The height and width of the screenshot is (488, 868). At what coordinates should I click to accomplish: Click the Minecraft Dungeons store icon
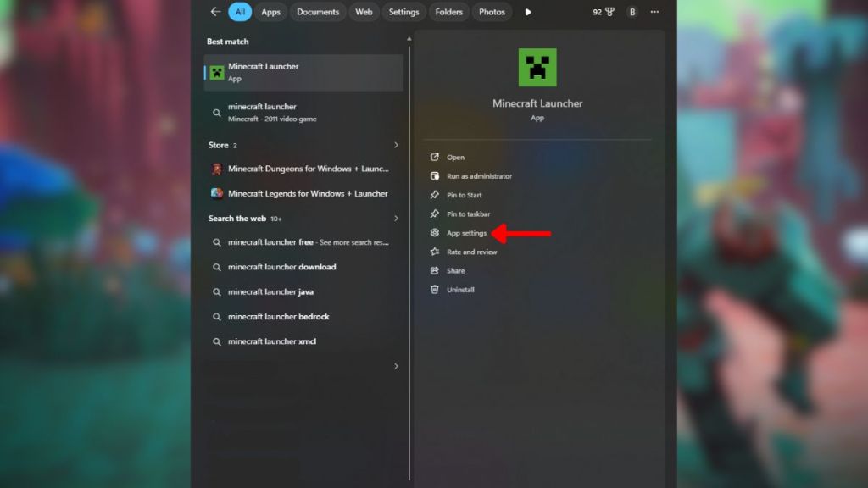217,169
